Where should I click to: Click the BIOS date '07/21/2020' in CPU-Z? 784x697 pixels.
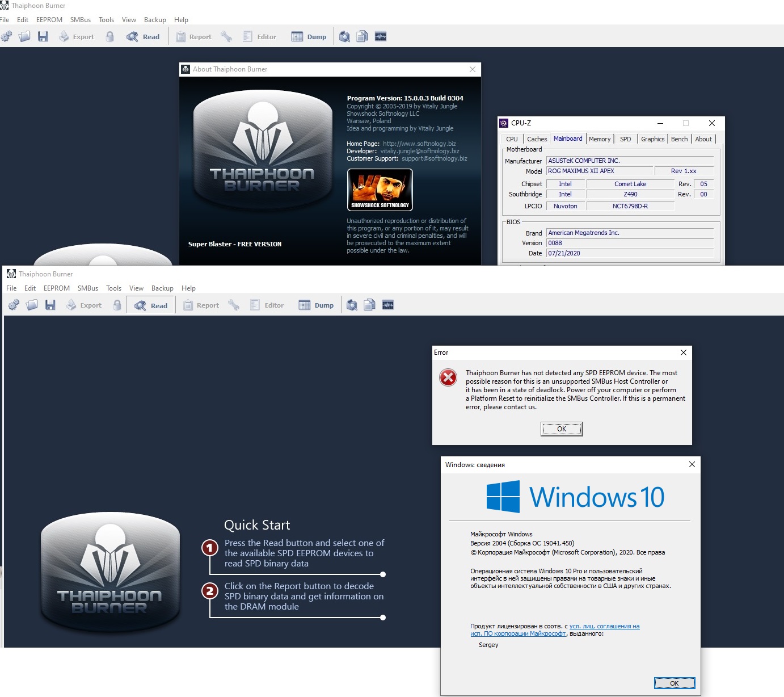tap(630, 253)
